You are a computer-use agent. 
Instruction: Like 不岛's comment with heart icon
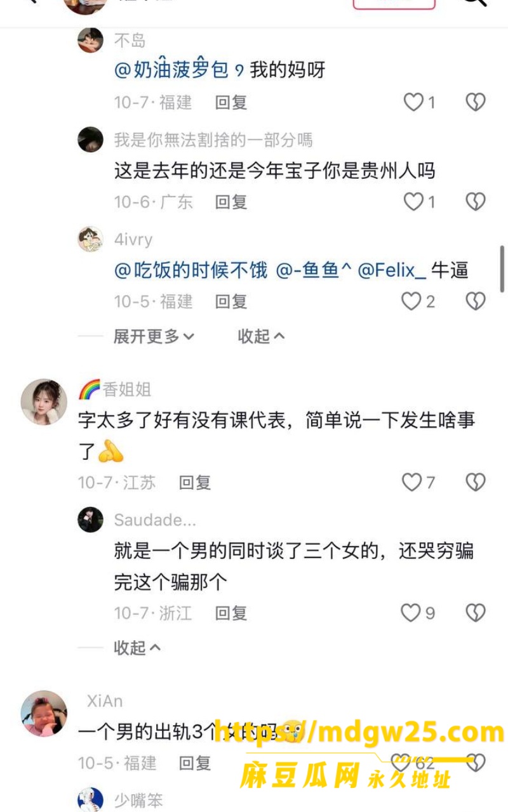click(x=414, y=102)
